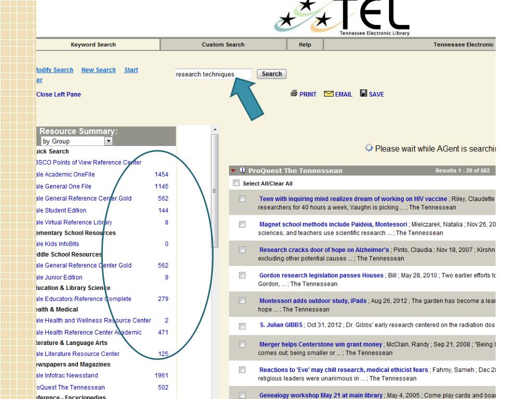Click the New Search link
Screen dimensions: 532x399
[x=98, y=70]
